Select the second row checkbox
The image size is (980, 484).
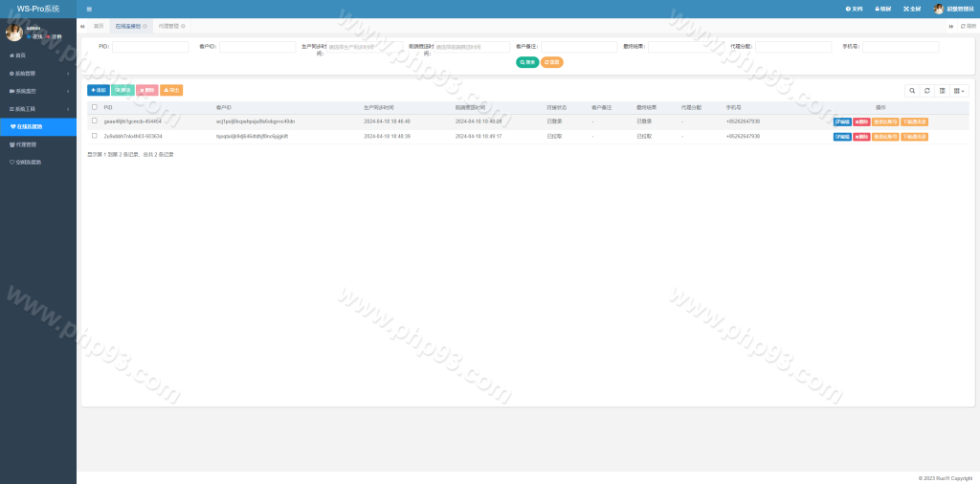(x=94, y=136)
